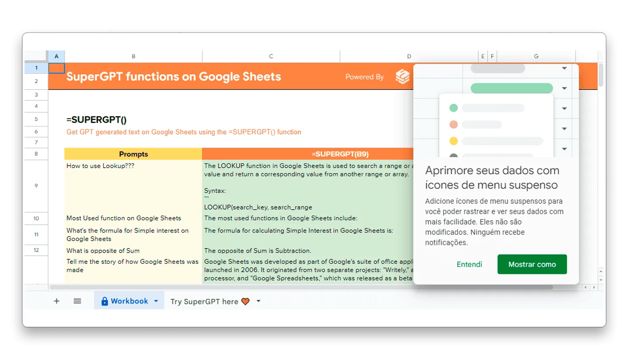
Task: Click the 'What is opposite of Sum' cell
Action: pyautogui.click(x=133, y=250)
